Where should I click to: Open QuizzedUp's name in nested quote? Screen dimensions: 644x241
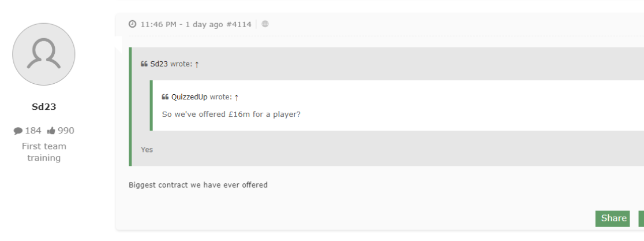(x=189, y=97)
